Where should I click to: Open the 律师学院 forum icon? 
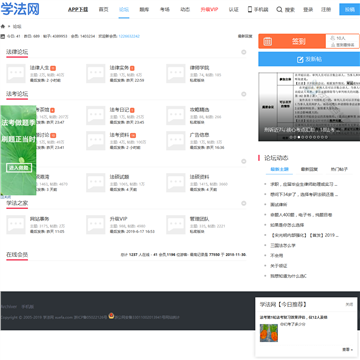pyautogui.click(x=176, y=73)
